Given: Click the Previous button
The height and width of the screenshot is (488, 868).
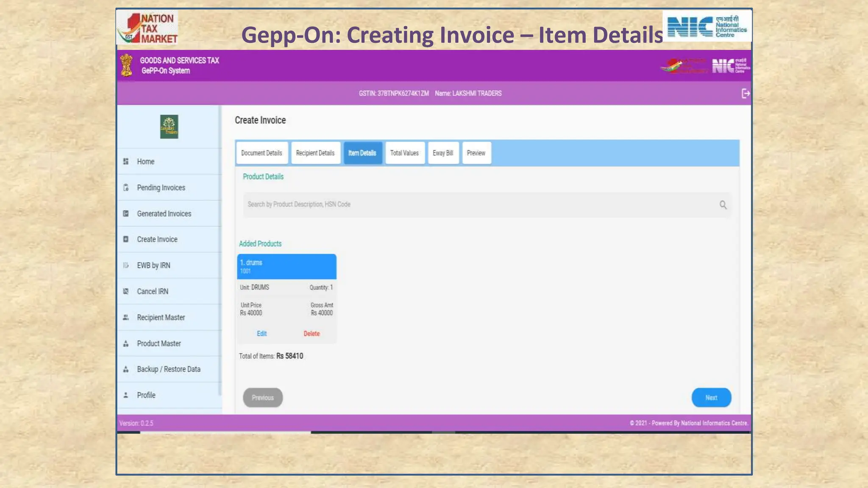Looking at the screenshot, I should point(263,398).
